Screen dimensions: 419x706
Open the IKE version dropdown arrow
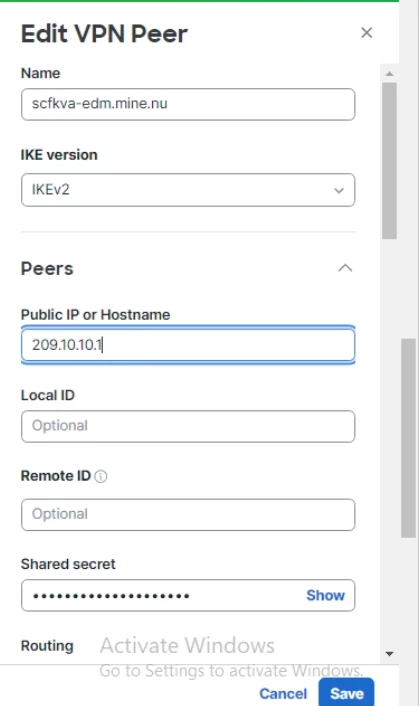tap(339, 190)
